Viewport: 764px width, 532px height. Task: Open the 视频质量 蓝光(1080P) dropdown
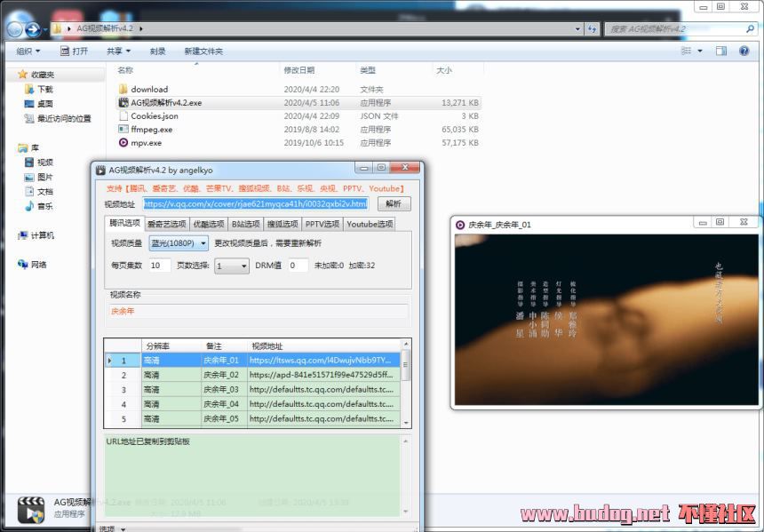tap(179, 242)
